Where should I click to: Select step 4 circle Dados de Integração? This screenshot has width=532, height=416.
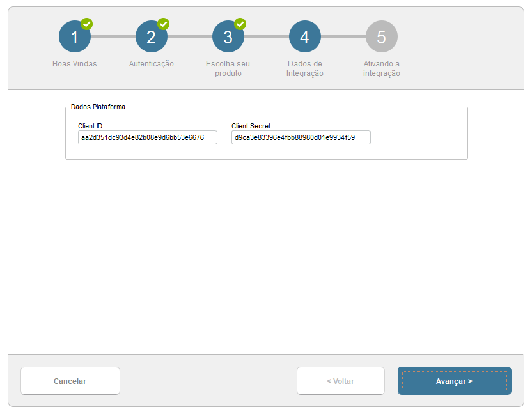click(x=304, y=36)
